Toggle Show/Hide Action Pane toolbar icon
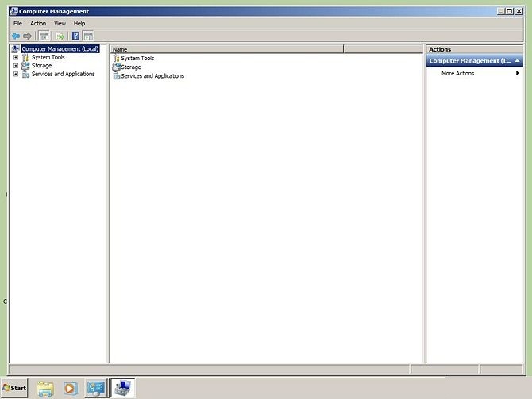This screenshot has width=532, height=399. pos(88,36)
